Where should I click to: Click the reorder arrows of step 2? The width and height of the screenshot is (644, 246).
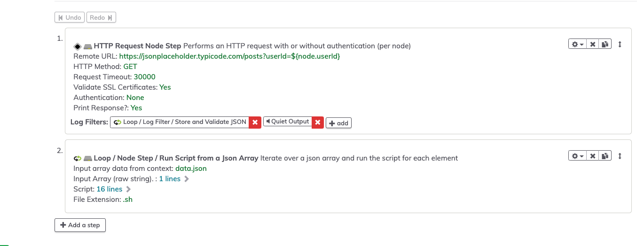[x=620, y=156]
